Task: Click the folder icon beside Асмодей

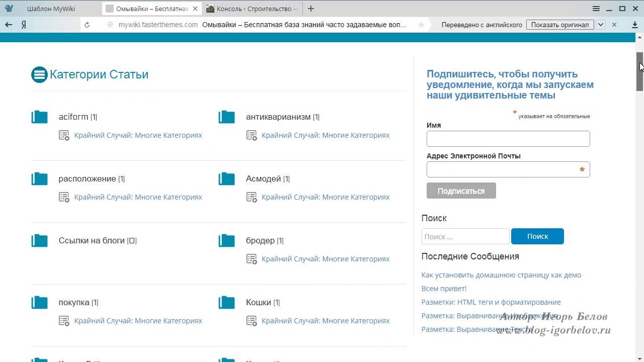Action: coord(226,179)
